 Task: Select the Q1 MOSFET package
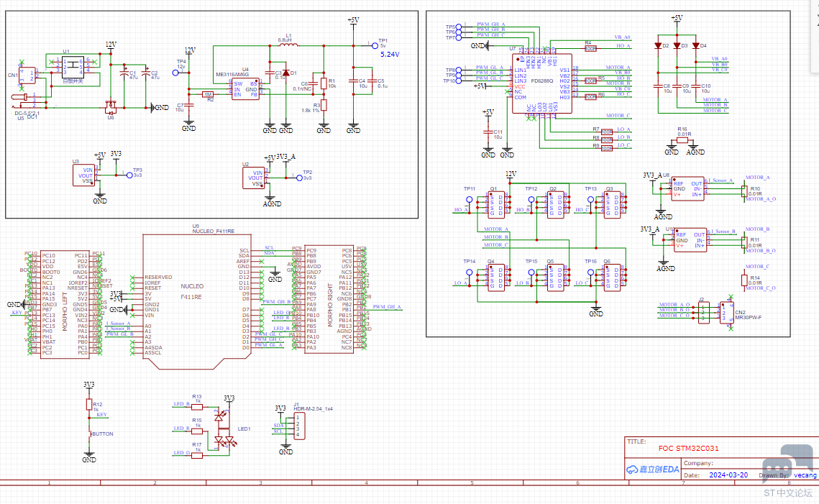496,205
